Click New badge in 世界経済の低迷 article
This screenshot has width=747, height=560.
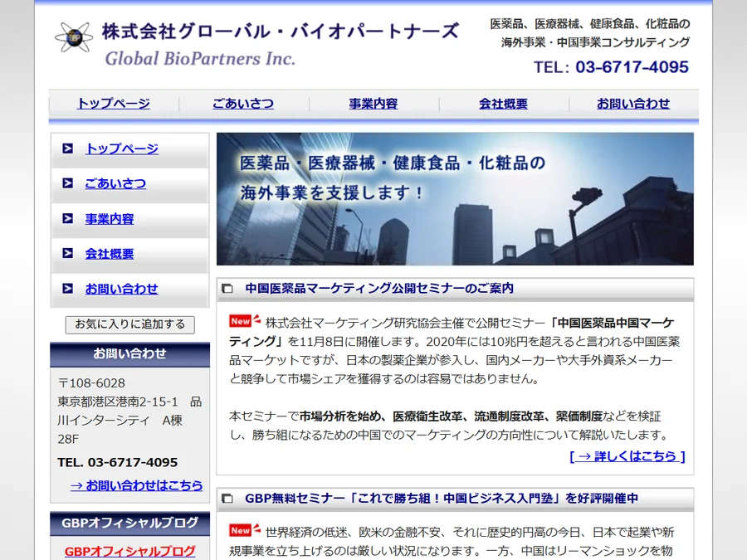tap(245, 529)
